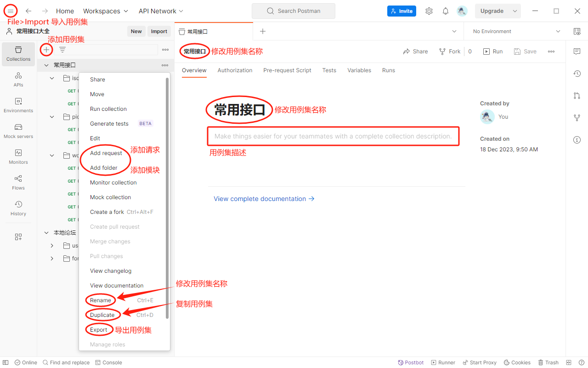Click the Import button

(x=159, y=31)
